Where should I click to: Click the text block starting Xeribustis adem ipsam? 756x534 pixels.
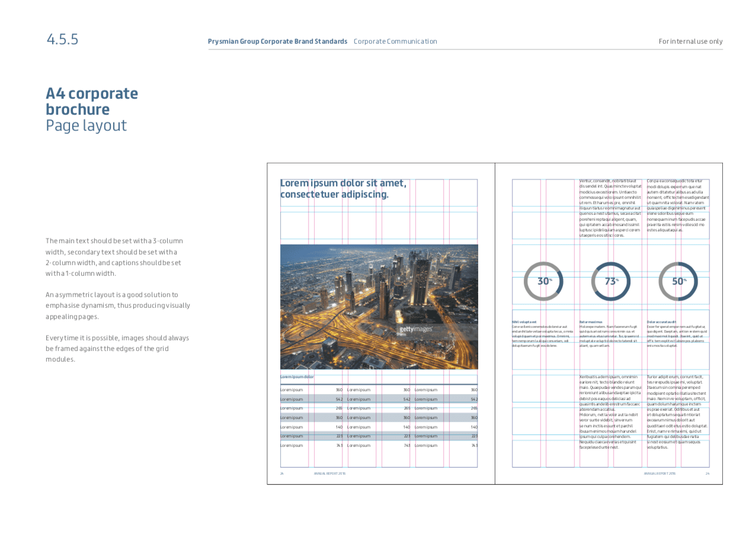tap(611, 412)
